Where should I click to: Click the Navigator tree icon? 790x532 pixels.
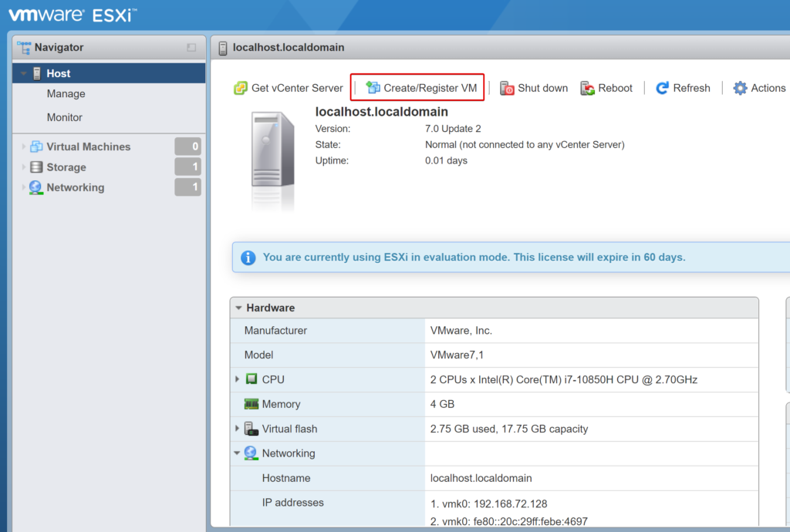(24, 47)
